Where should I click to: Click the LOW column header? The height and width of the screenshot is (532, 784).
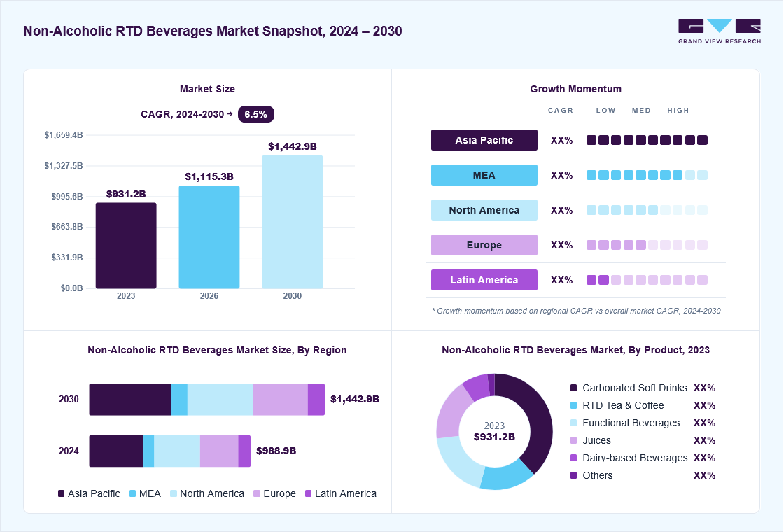click(605, 111)
